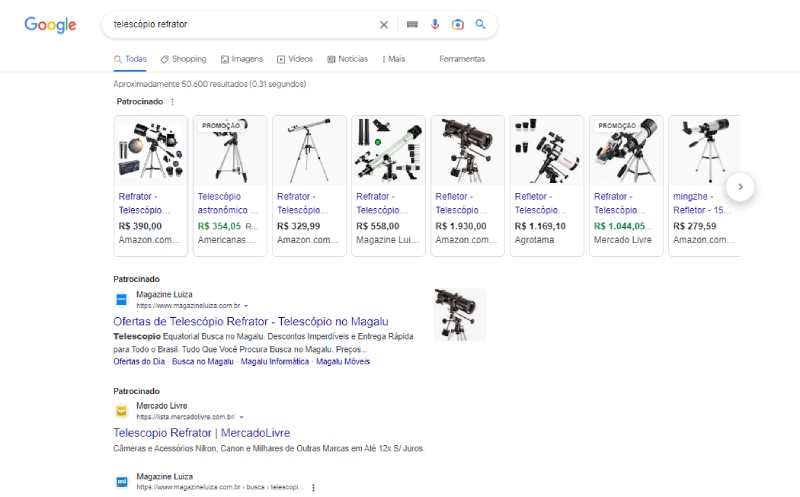The image size is (800, 497).
Task: Expand the Mais search filter menu
Action: [393, 59]
